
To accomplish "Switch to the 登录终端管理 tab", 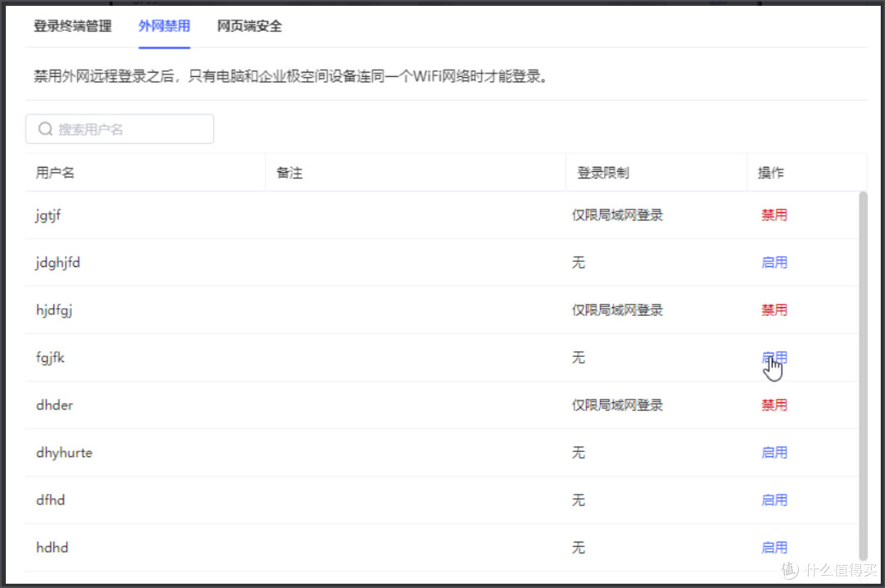I will (x=72, y=26).
